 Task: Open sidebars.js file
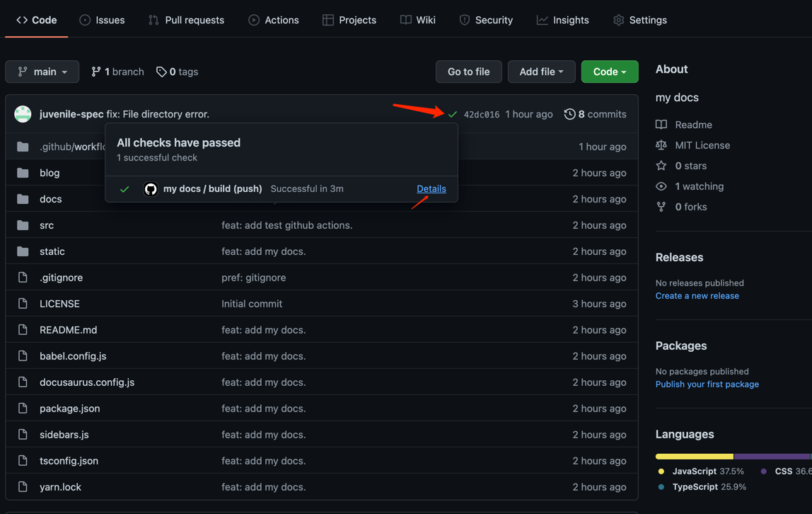(64, 435)
